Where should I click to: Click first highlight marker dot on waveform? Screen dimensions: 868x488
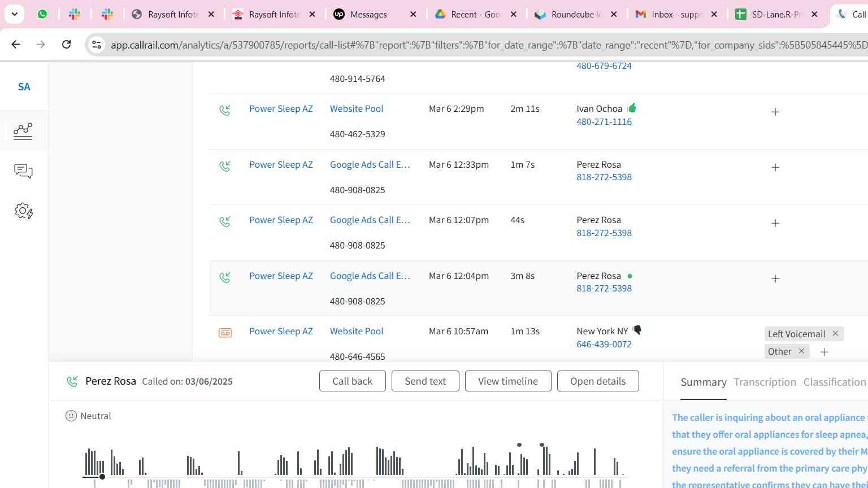click(x=519, y=445)
